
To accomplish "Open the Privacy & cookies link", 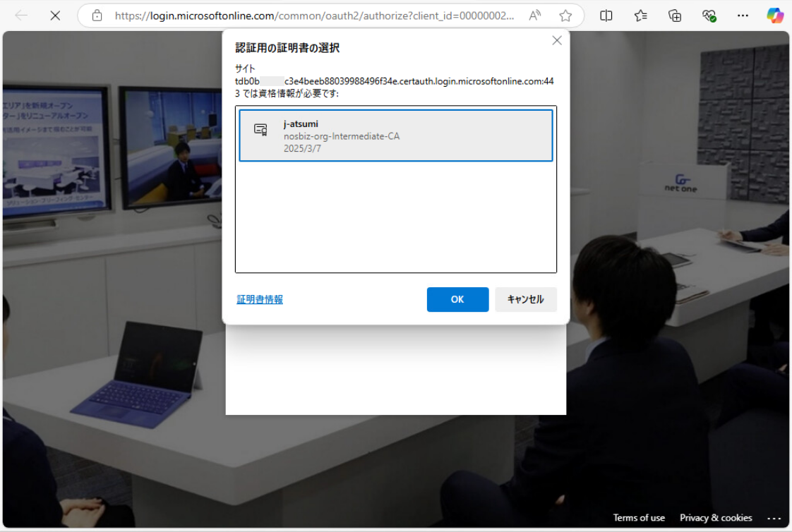I will (716, 518).
